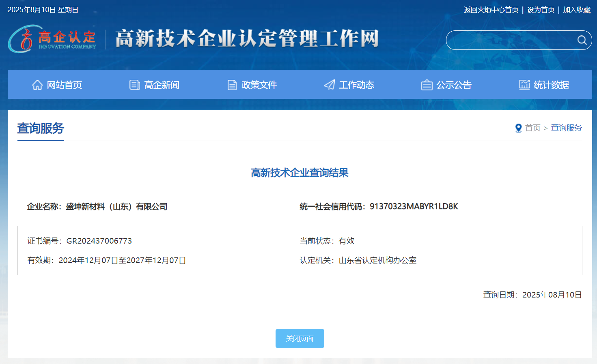Click the 高企认定 site logo

[x=52, y=39]
